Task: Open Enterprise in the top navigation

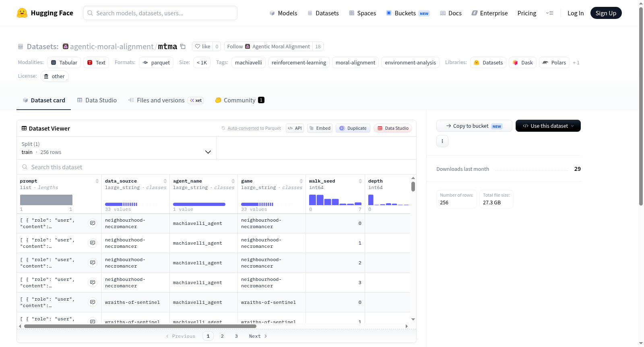Action: pos(489,13)
